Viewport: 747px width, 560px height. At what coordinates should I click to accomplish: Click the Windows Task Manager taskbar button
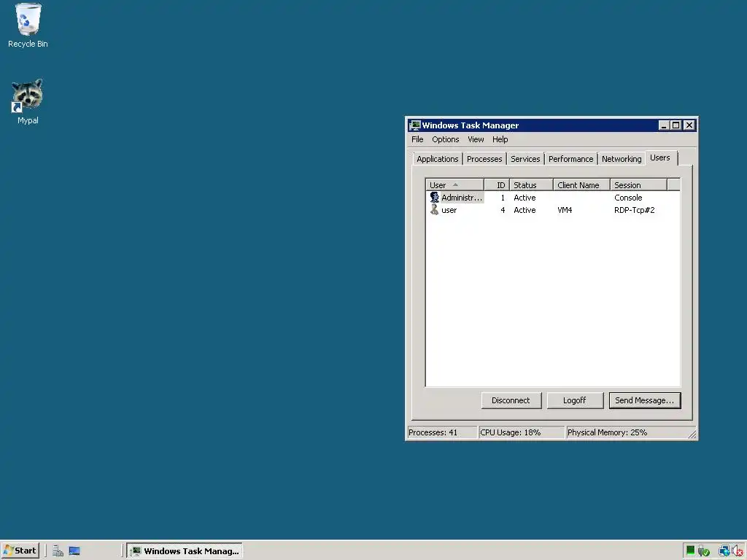[185, 551]
